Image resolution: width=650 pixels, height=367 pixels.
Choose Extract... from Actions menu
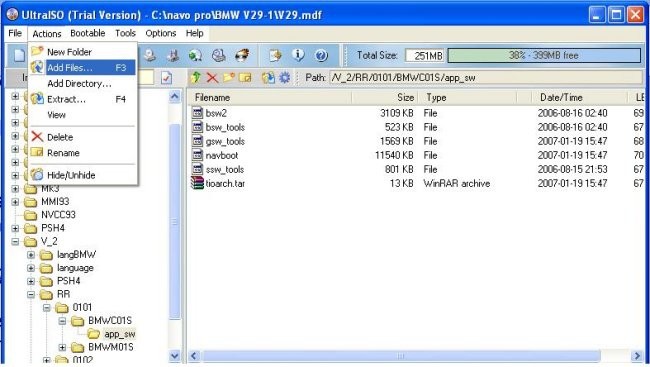point(82,99)
